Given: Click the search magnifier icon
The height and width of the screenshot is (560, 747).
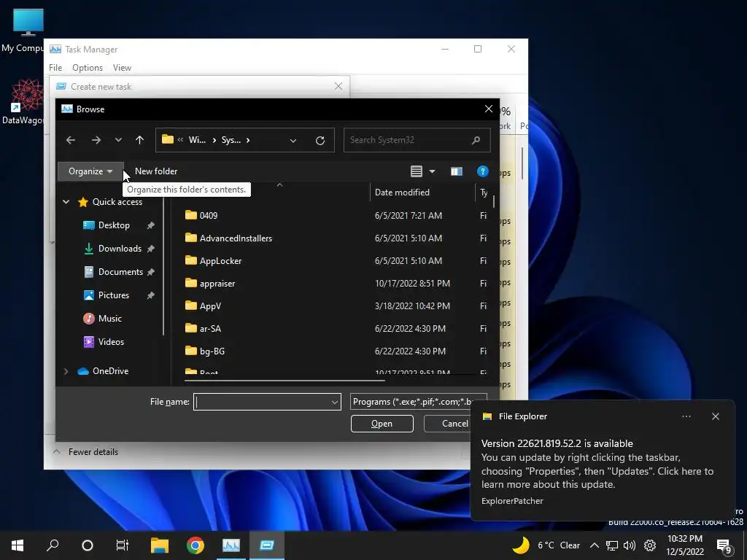Looking at the screenshot, I should [x=476, y=140].
